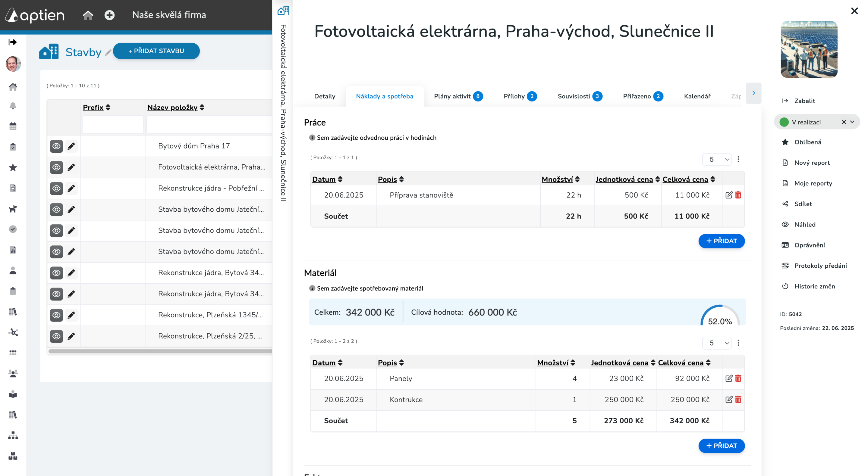Viewport: 868px width, 476px height.
Task: Click the 52.0% material progress gauge
Action: [x=720, y=316]
